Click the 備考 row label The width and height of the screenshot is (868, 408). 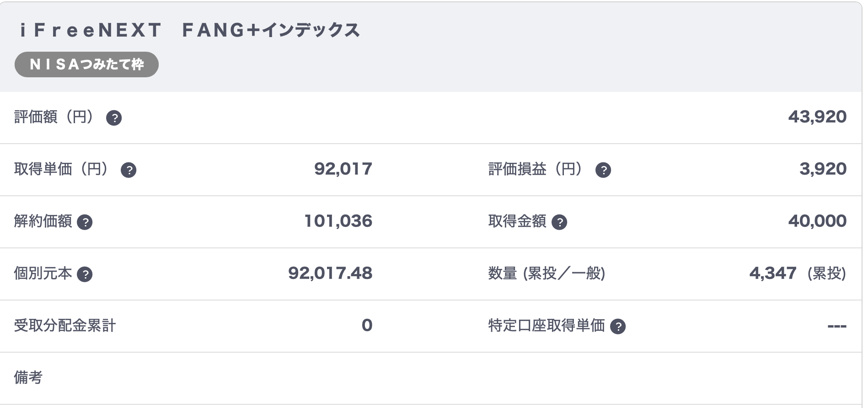[28, 378]
